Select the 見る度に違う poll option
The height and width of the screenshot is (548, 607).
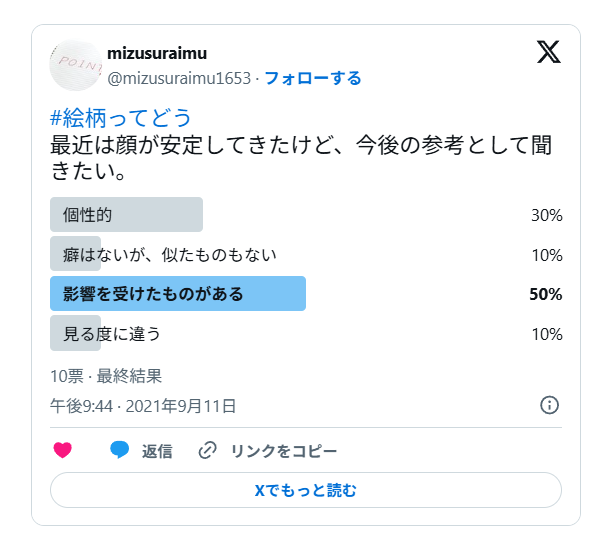pos(111,334)
